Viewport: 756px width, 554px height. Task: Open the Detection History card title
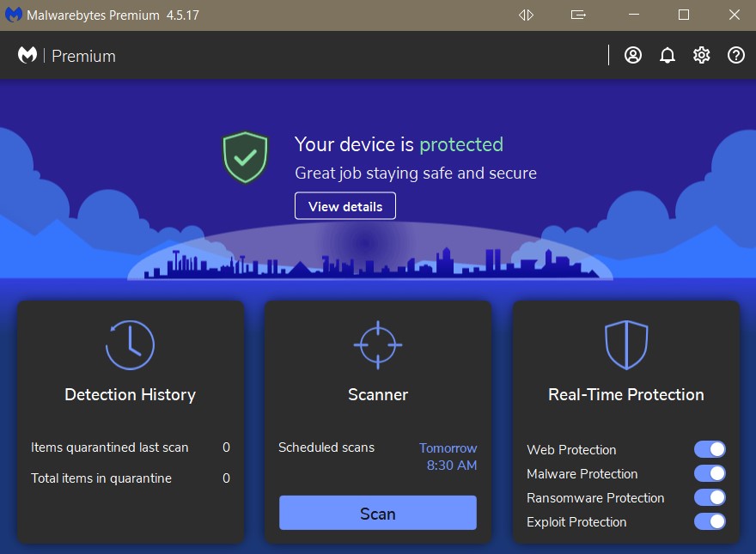[131, 395]
